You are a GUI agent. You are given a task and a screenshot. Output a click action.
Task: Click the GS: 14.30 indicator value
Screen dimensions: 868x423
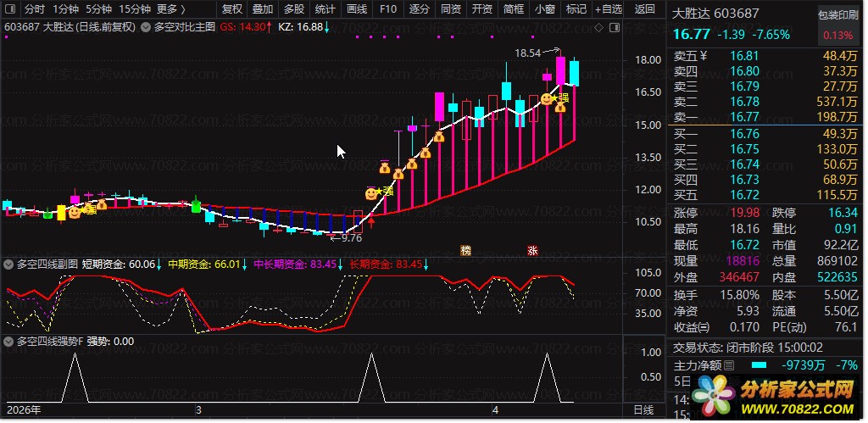point(245,26)
